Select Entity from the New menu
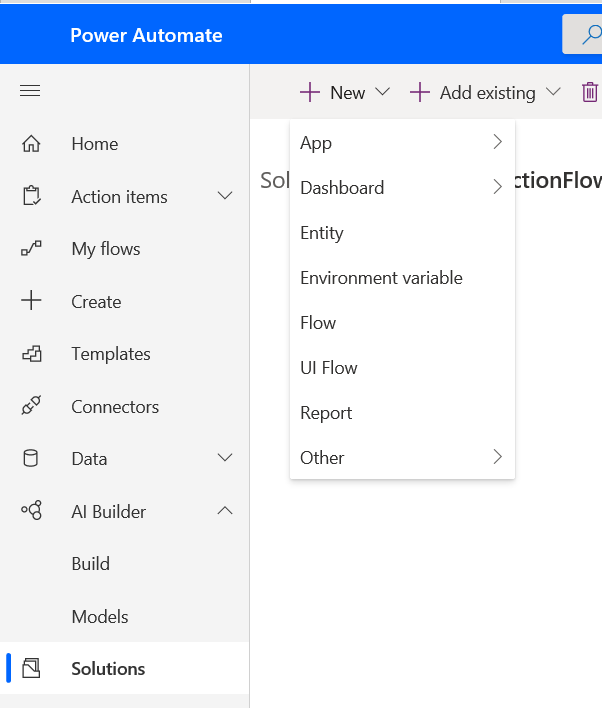This screenshot has width=602, height=708. (x=402, y=233)
